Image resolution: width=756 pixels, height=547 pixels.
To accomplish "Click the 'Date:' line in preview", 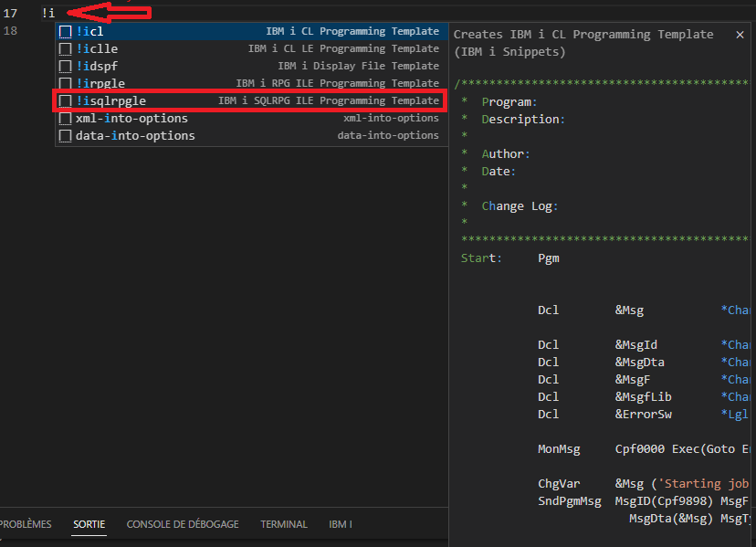I will pyautogui.click(x=499, y=172).
